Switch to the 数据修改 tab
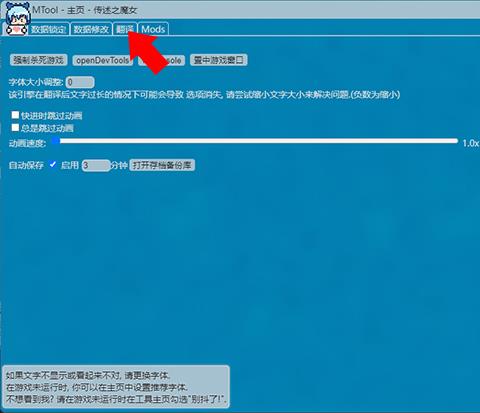 [91, 29]
